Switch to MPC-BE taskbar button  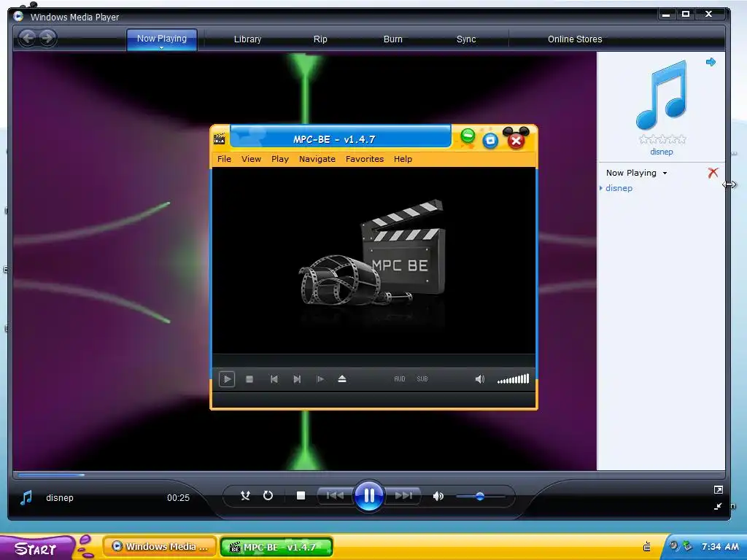coord(276,547)
